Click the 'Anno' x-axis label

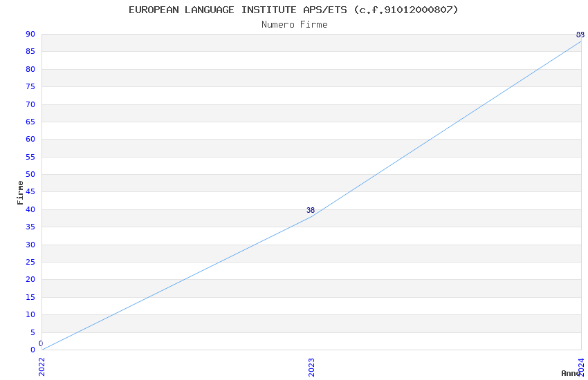coord(571,373)
